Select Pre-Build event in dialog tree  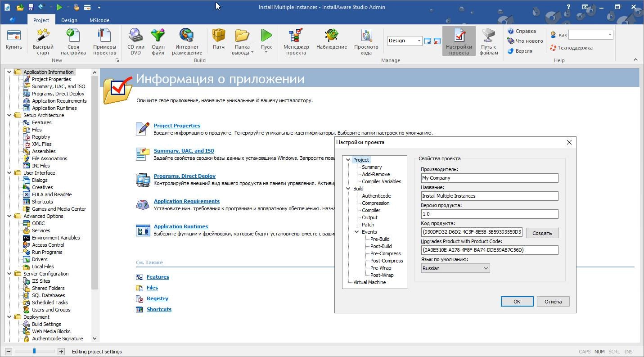(380, 239)
